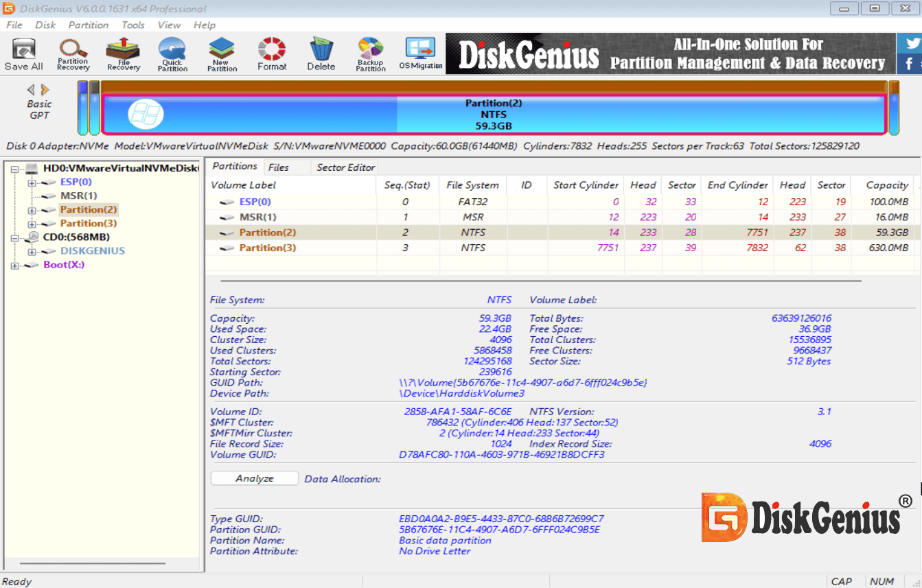922x588 pixels.
Task: Click the HD0 hard disk icon in the tree
Action: (x=32, y=168)
